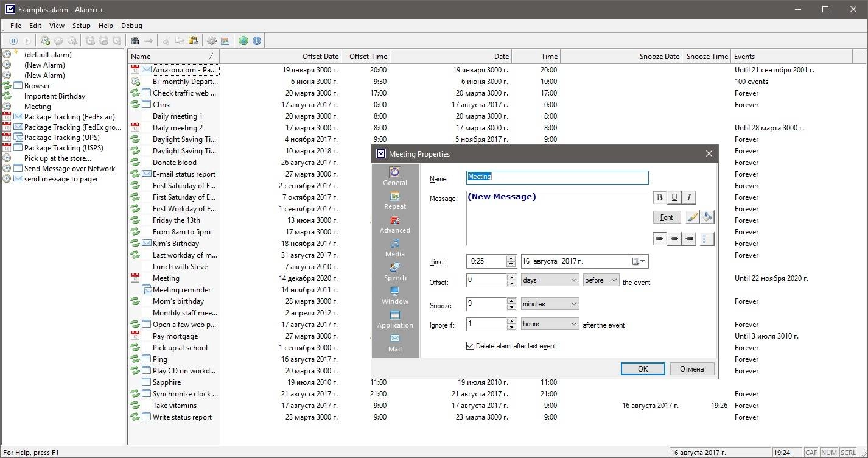Open the date picker calendar dropdown
Image resolution: width=868 pixels, height=458 pixels.
pyautogui.click(x=637, y=261)
